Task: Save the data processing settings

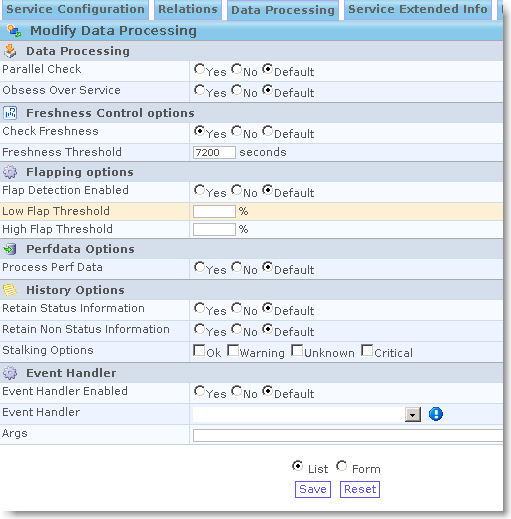Action: (313, 489)
